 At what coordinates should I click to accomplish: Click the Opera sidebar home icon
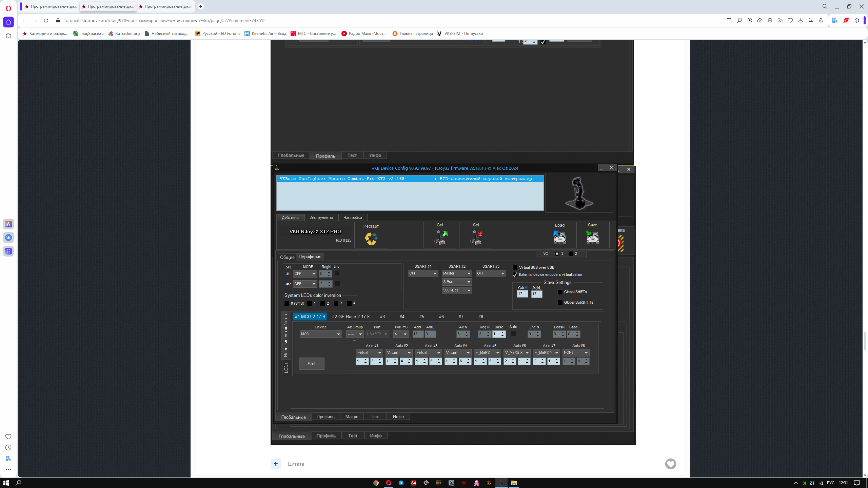[x=8, y=22]
